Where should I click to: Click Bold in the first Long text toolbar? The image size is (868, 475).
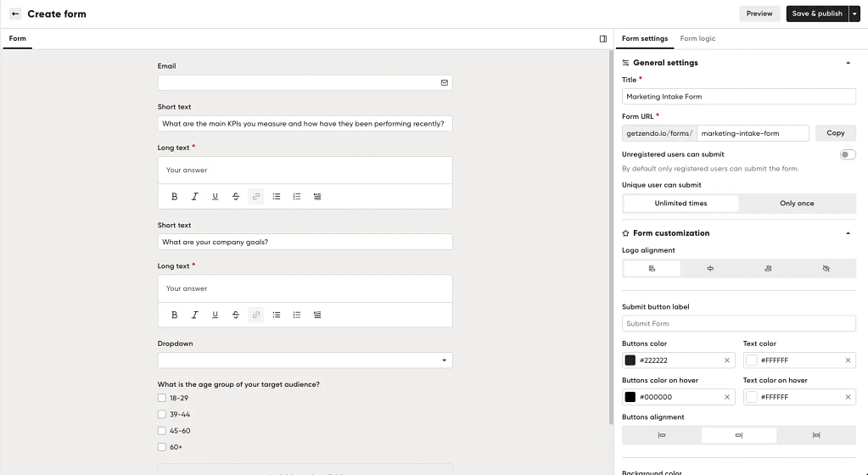coord(175,197)
